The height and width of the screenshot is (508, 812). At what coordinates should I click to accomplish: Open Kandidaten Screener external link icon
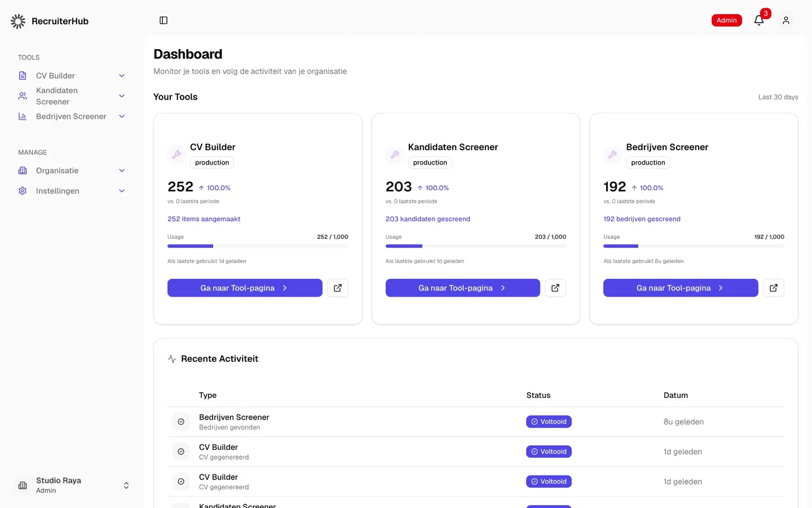(x=555, y=288)
